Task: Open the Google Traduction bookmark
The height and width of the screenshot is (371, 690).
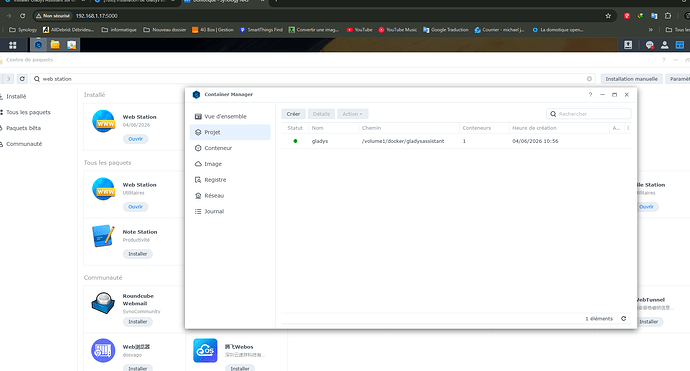Action: (446, 30)
